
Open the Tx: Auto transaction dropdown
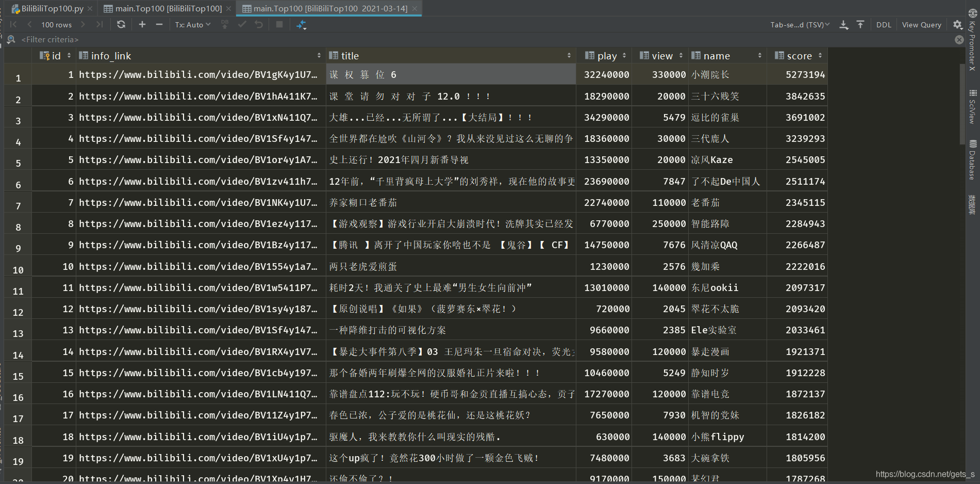(193, 24)
